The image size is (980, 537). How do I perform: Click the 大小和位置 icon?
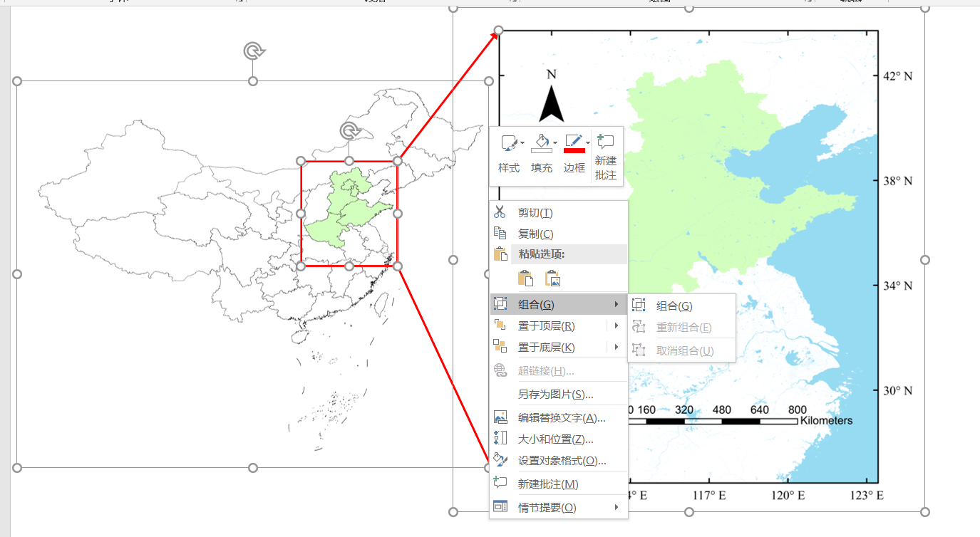(x=500, y=439)
